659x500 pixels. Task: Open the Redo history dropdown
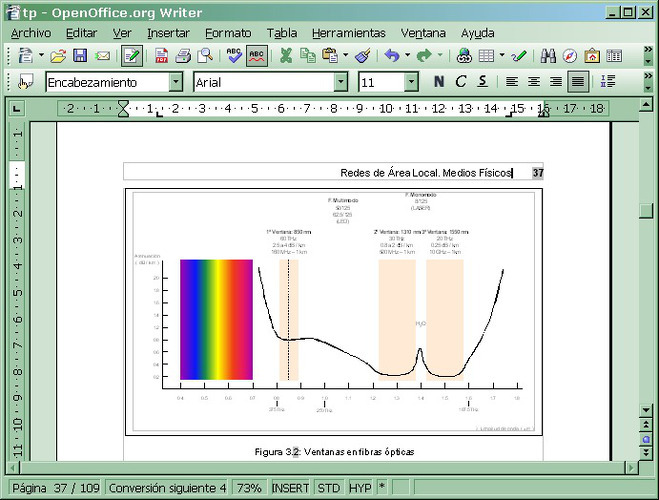coord(440,55)
